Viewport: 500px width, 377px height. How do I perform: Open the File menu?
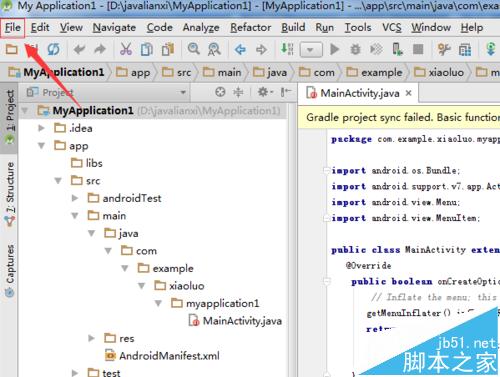pyautogui.click(x=13, y=27)
